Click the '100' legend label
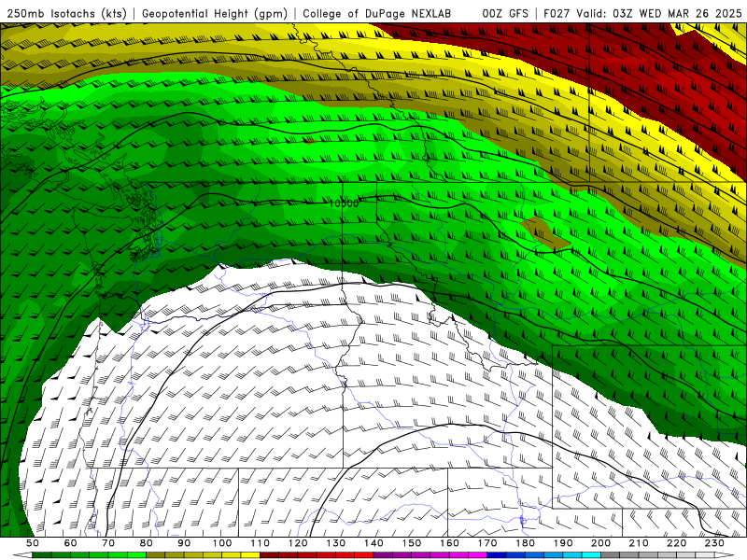The height and width of the screenshot is (560, 747). coord(222,543)
